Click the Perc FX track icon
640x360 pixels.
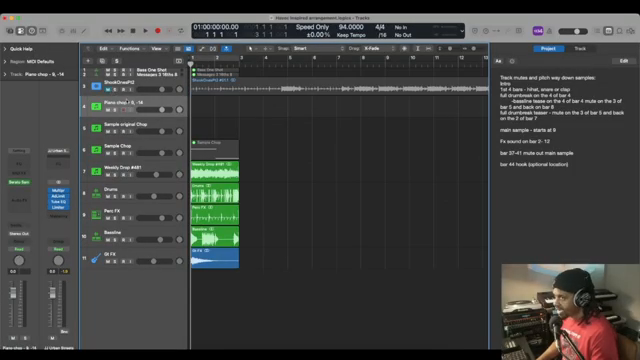(96, 215)
